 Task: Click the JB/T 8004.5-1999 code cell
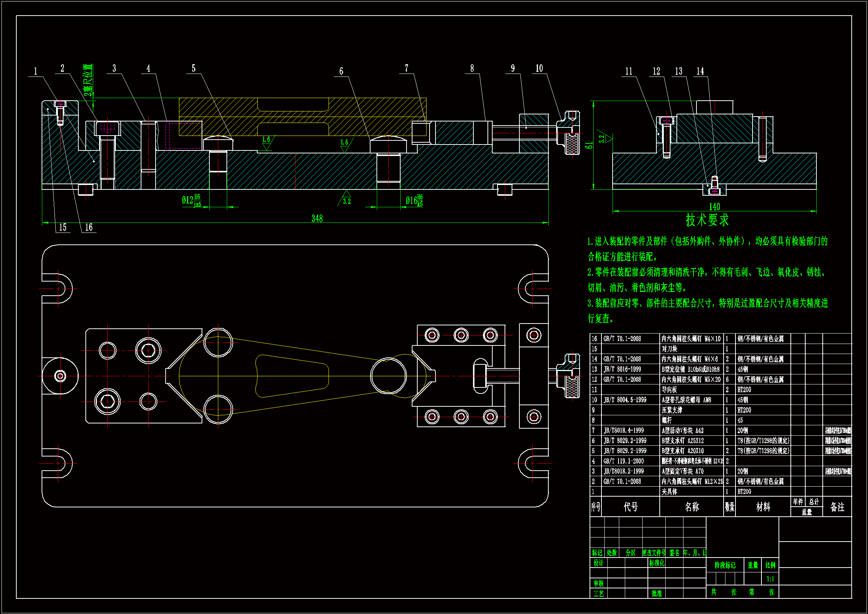(x=625, y=400)
